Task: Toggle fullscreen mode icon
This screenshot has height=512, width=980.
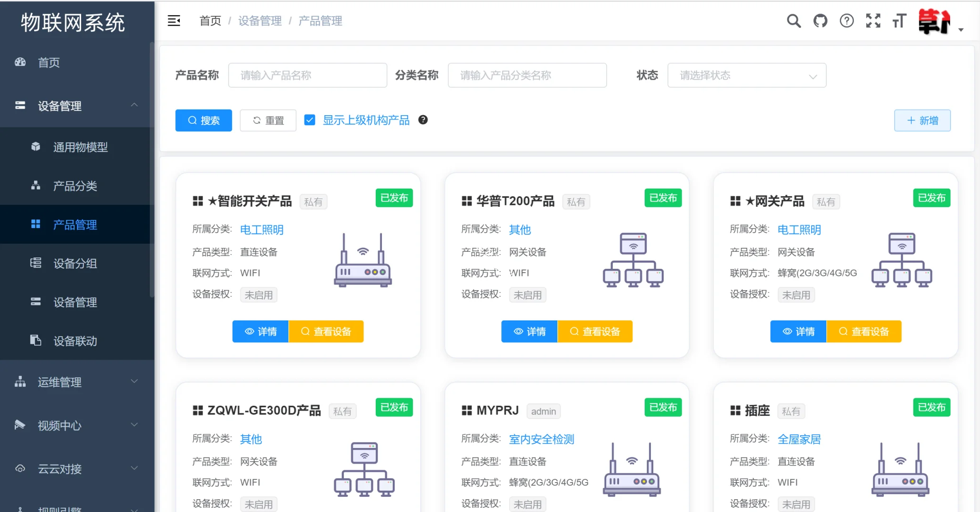Action: click(x=873, y=21)
